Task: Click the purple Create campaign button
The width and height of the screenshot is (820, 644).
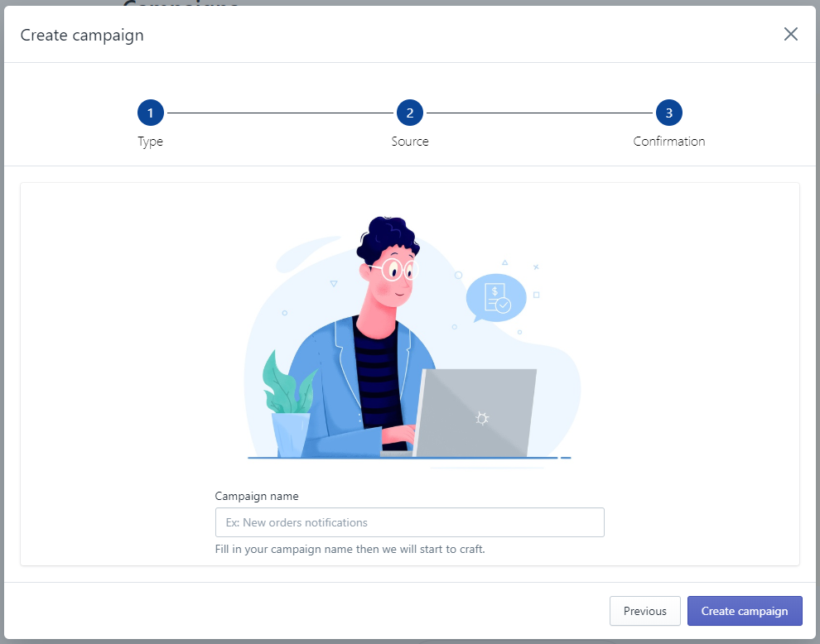Action: (x=745, y=611)
